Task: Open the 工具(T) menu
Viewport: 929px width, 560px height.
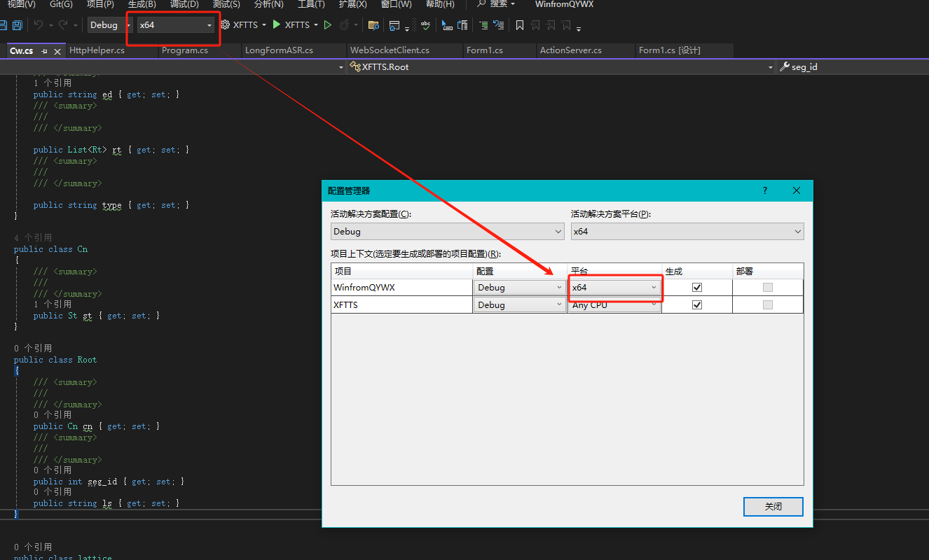Action: [311, 4]
